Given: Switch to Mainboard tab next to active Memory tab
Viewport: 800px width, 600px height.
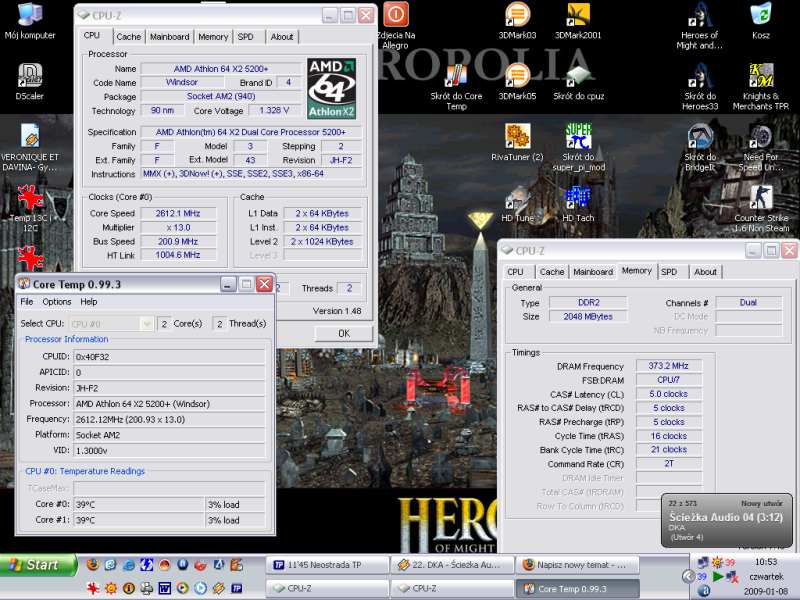Looking at the screenshot, I should pyautogui.click(x=593, y=272).
